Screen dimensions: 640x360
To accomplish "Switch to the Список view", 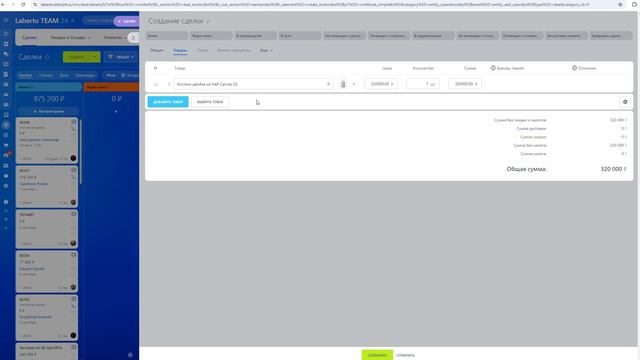I will tap(45, 75).
